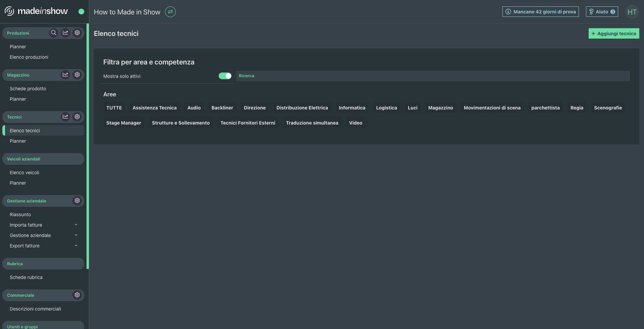Toggle Mostra solo attivi switch
644x329 pixels.
(x=225, y=76)
